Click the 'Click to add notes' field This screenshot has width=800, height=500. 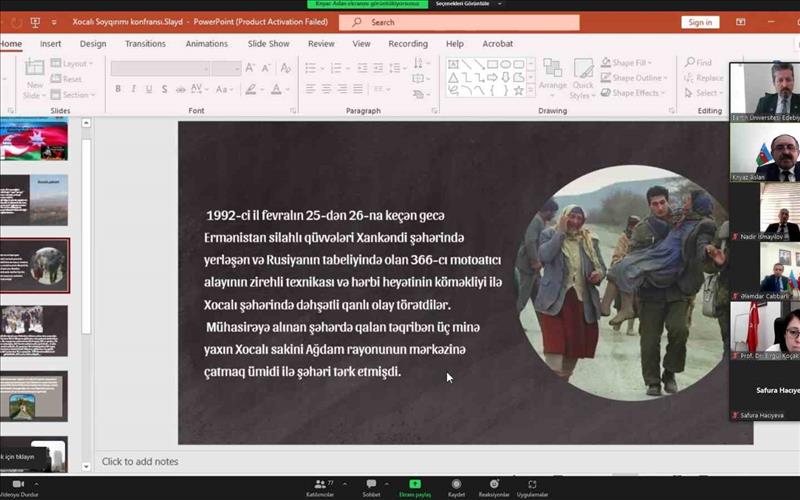[140, 462]
